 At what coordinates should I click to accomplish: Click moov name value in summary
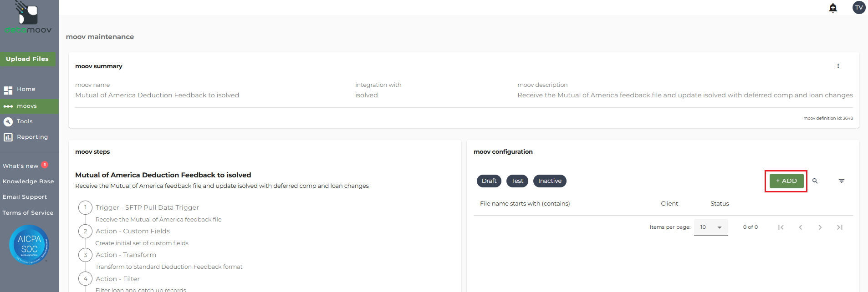pyautogui.click(x=157, y=95)
